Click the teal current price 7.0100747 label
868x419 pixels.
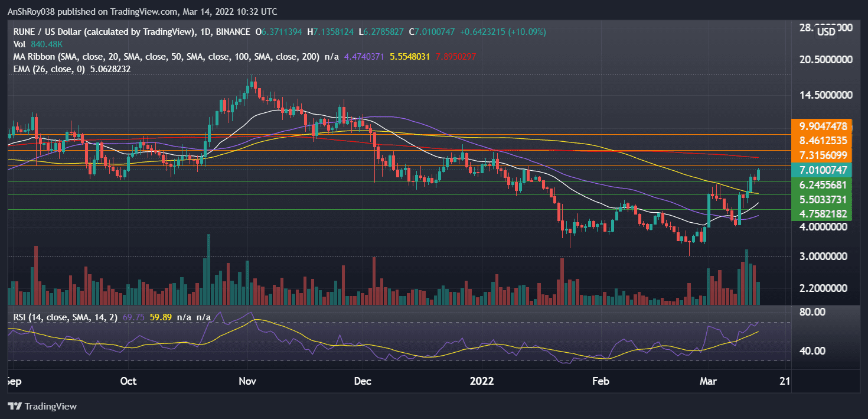click(824, 170)
